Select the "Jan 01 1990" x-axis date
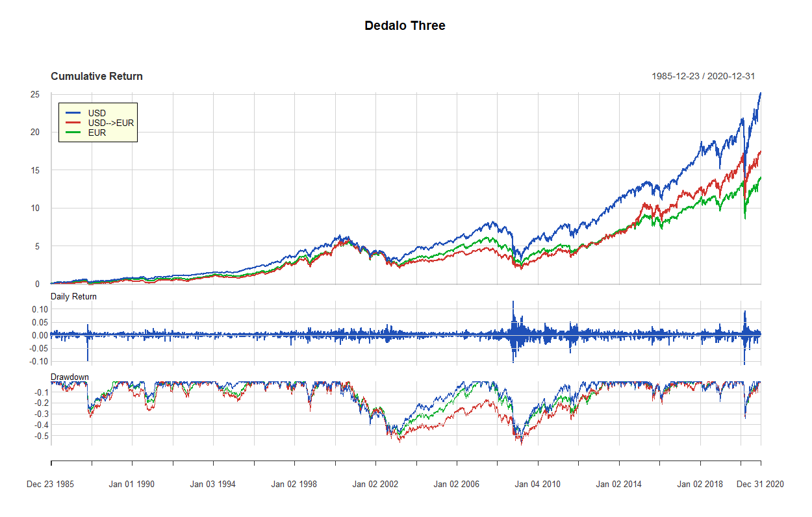 tap(132, 485)
